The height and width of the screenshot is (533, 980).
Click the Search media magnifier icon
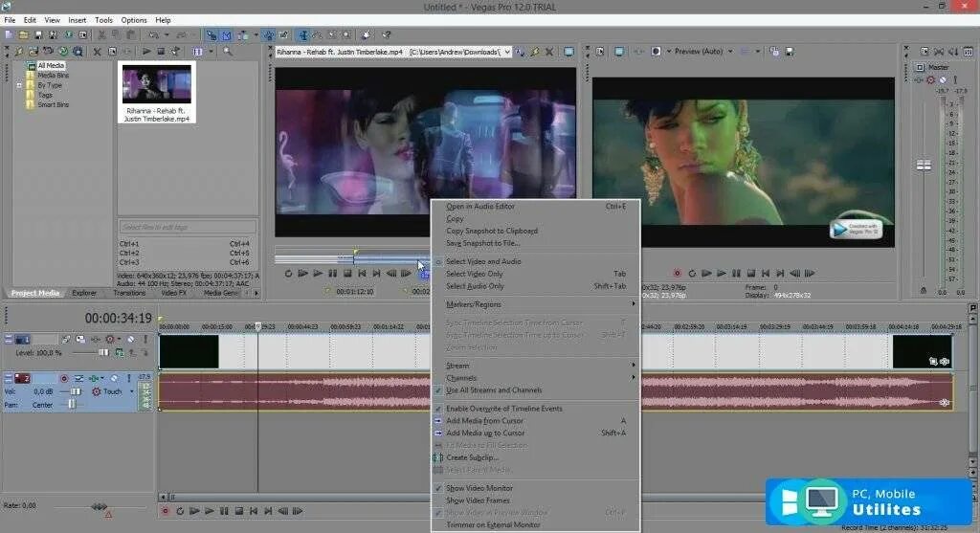point(228,52)
